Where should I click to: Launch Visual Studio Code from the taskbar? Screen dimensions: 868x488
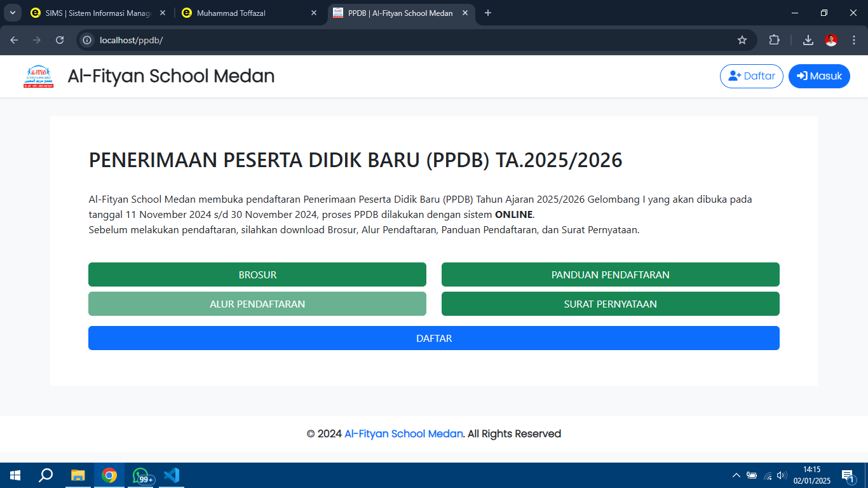(x=171, y=475)
